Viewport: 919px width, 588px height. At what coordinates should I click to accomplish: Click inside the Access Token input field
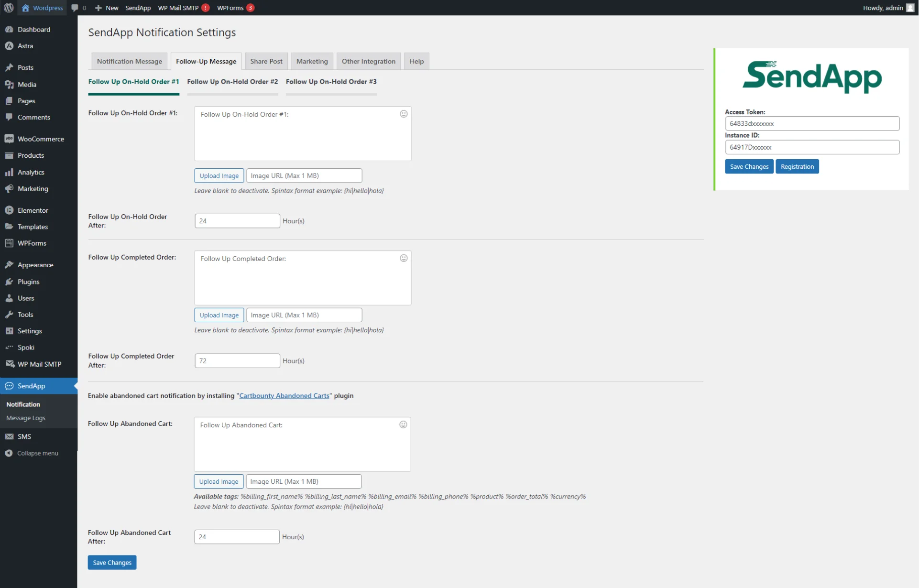pyautogui.click(x=811, y=123)
